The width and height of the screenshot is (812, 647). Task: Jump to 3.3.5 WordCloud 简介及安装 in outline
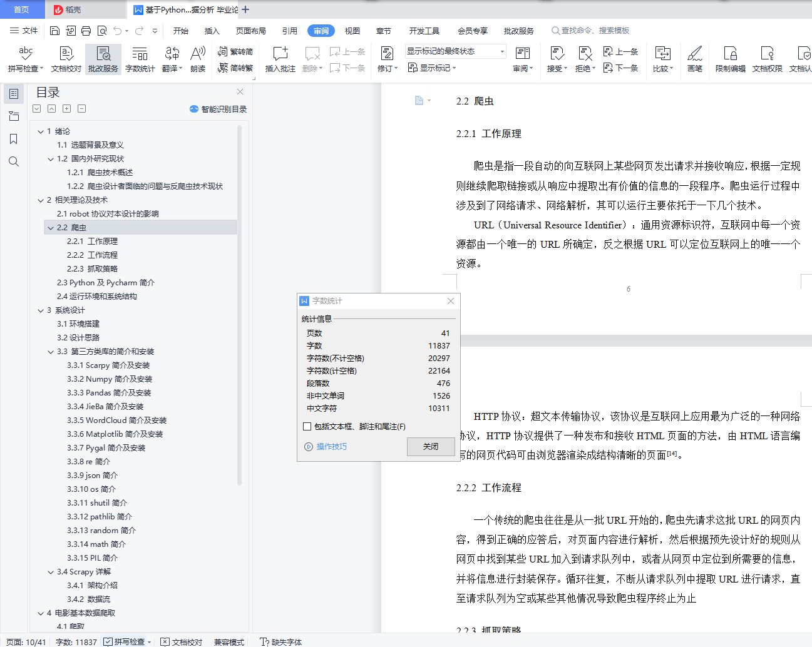click(117, 420)
